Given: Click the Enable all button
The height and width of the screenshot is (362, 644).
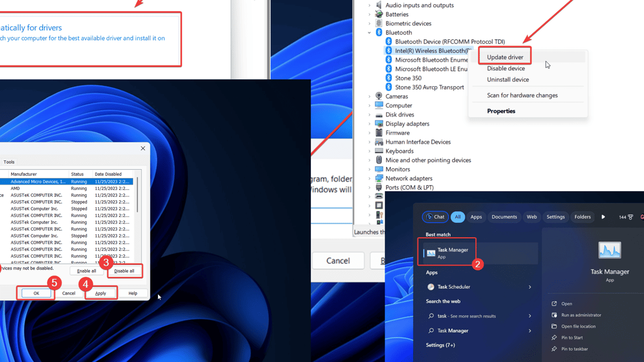Looking at the screenshot, I should (x=87, y=271).
